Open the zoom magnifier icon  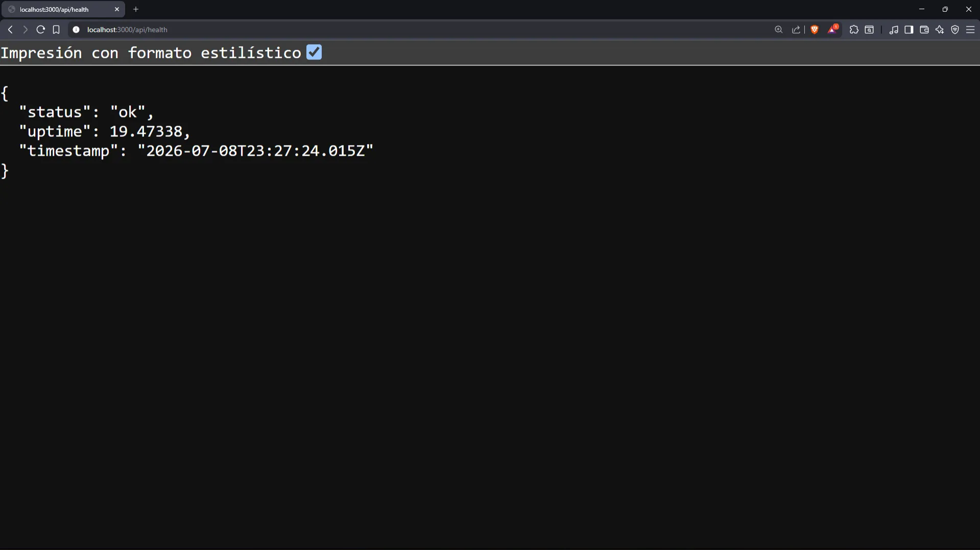point(778,30)
